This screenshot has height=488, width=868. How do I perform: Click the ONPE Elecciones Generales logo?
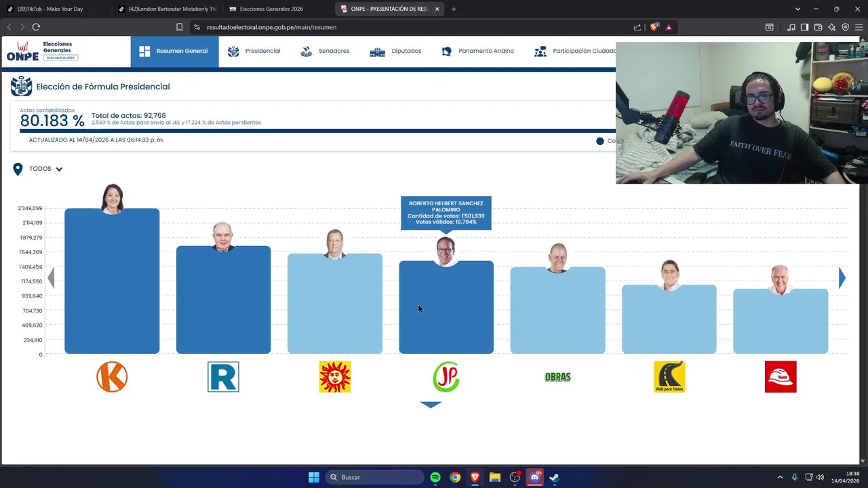tap(42, 52)
